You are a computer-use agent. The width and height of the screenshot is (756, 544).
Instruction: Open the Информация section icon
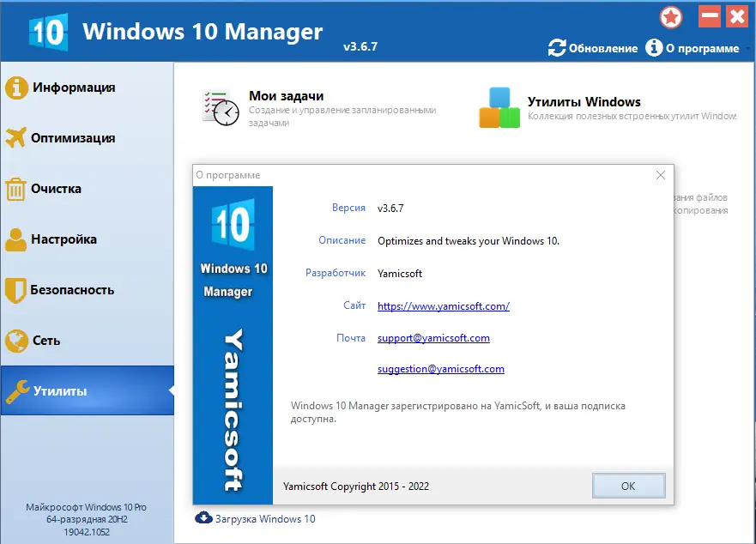[x=19, y=87]
